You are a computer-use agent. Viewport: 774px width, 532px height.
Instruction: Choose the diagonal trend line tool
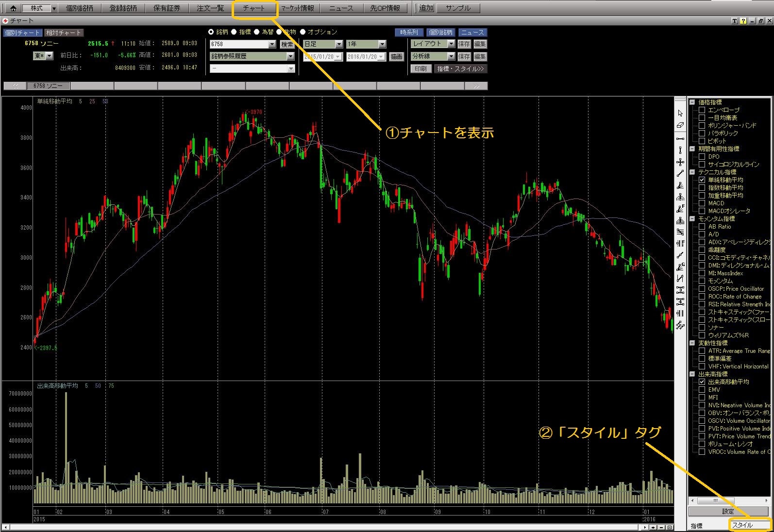pyautogui.click(x=680, y=173)
